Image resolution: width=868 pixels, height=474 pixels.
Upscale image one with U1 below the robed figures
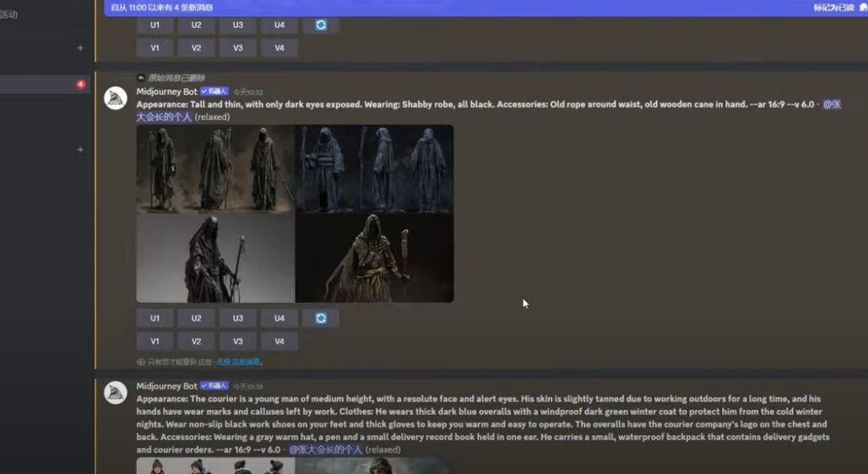pyautogui.click(x=155, y=319)
